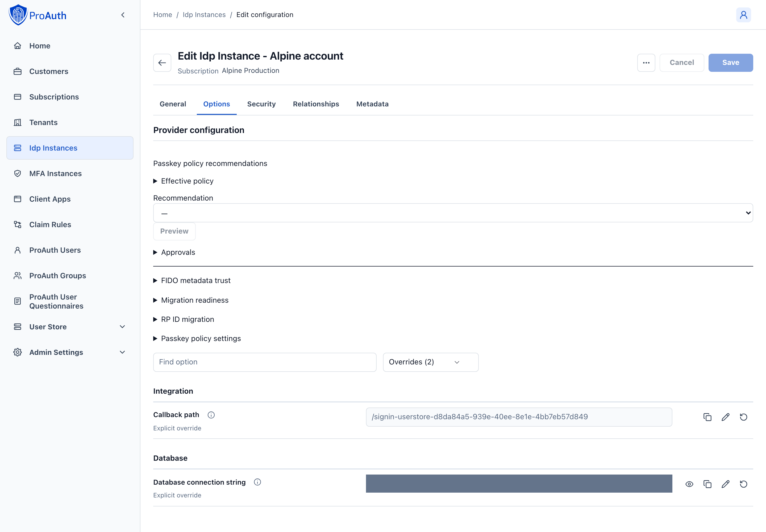Click the Save button
Screen dimensions: 766x532
[x=731, y=63]
